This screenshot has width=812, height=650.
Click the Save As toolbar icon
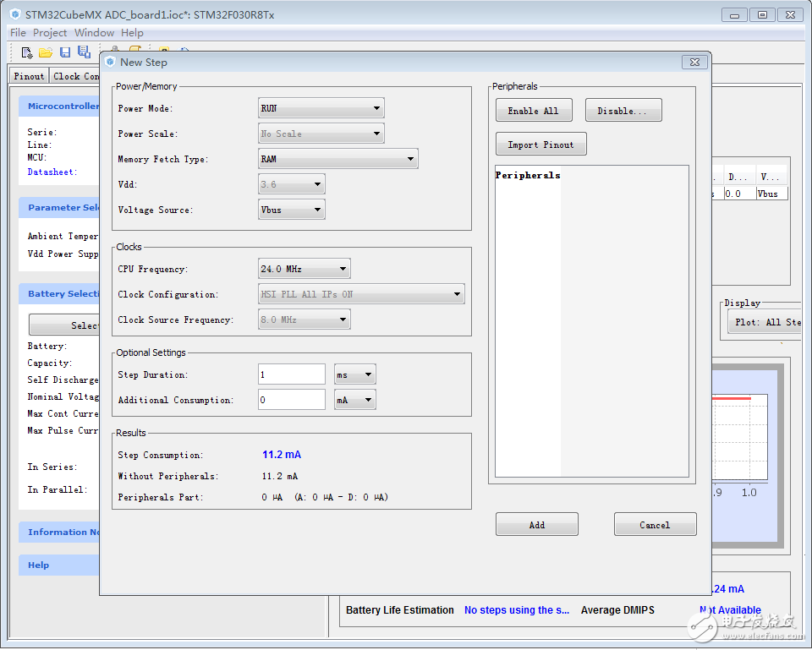click(84, 52)
